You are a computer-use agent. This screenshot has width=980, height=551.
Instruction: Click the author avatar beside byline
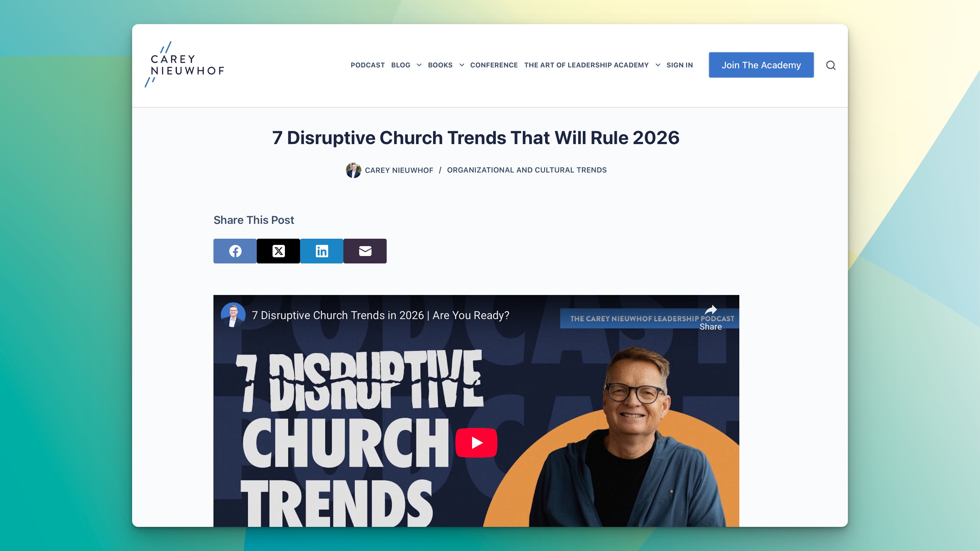353,170
